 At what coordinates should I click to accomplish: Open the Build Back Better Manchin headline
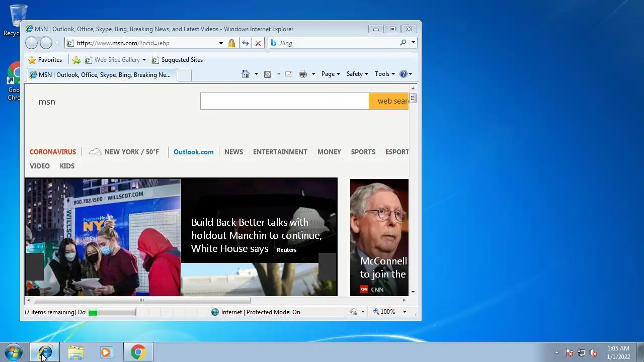pyautogui.click(x=257, y=235)
